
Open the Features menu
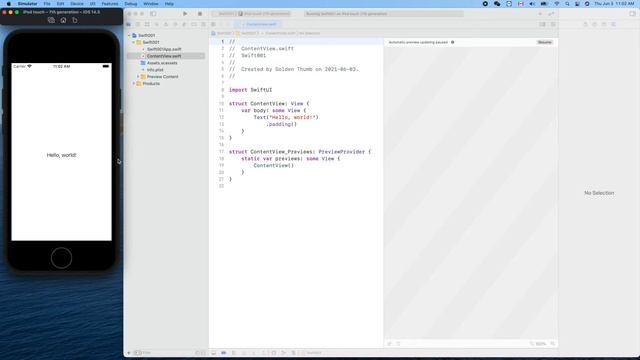(110, 4)
